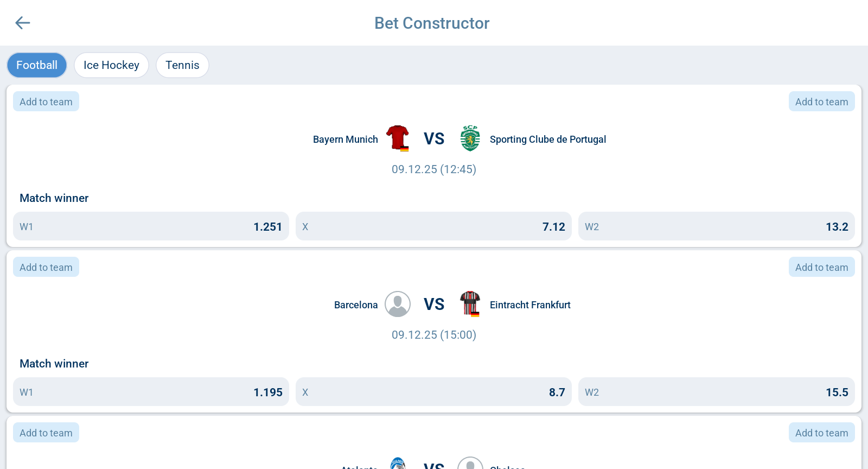Select draw odds 8.7
This screenshot has height=469, width=868.
[433, 392]
